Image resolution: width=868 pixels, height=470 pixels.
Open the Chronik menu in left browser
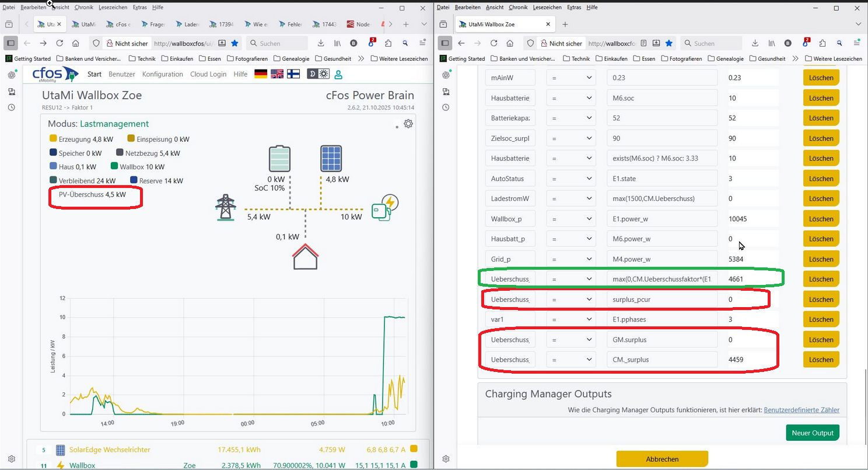point(83,7)
